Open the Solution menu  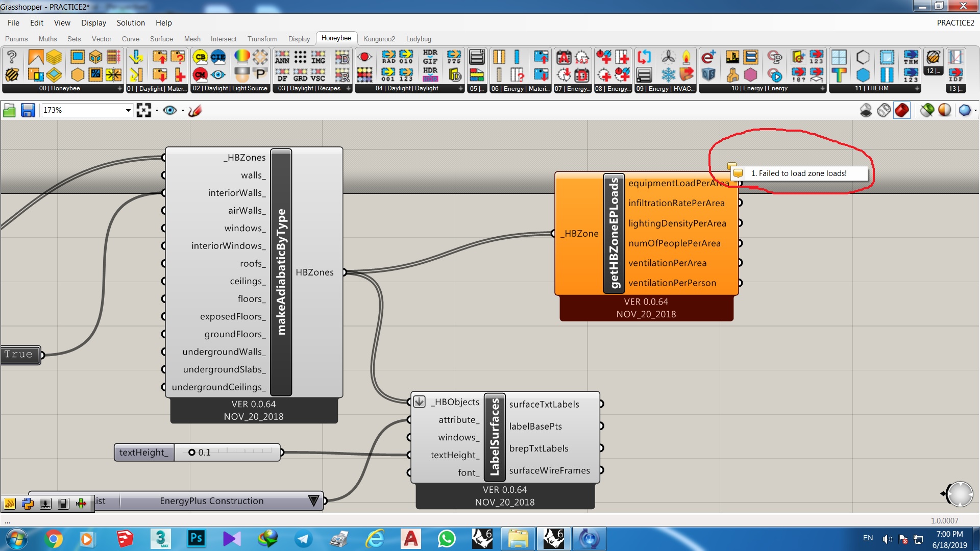click(x=131, y=23)
